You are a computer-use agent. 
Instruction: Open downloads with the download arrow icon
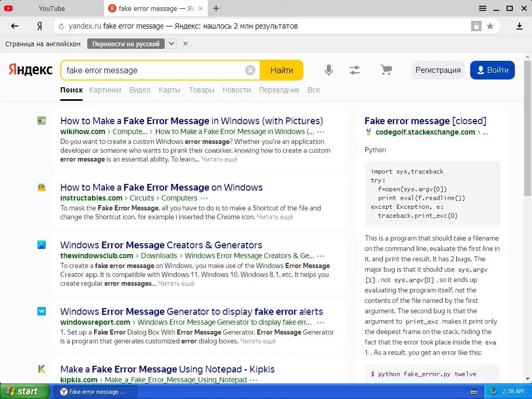coord(519,26)
